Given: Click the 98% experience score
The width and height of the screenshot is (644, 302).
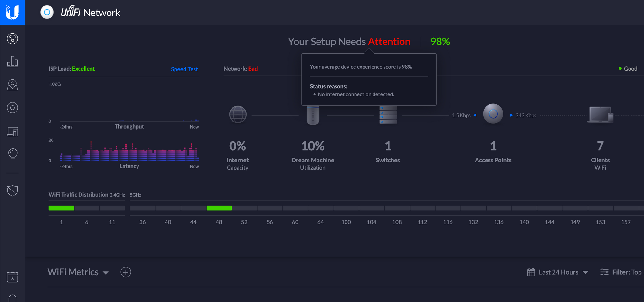Looking at the screenshot, I should (x=440, y=42).
